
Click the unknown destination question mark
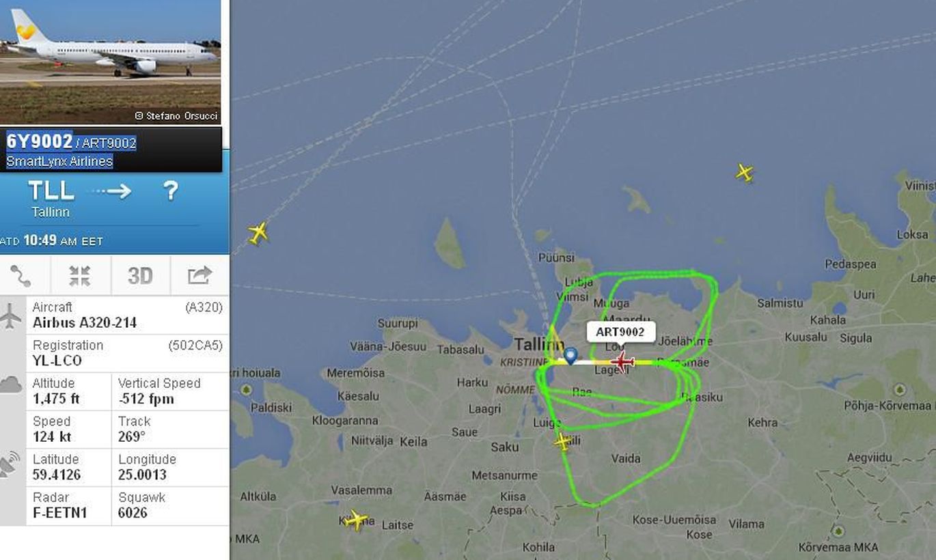tap(170, 191)
